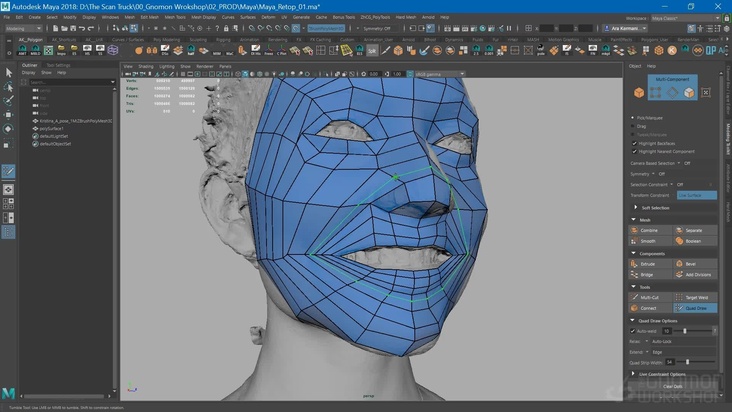Viewport: 732px width, 412px height.
Task: Open the Mesh Tools menu
Action: (175, 17)
